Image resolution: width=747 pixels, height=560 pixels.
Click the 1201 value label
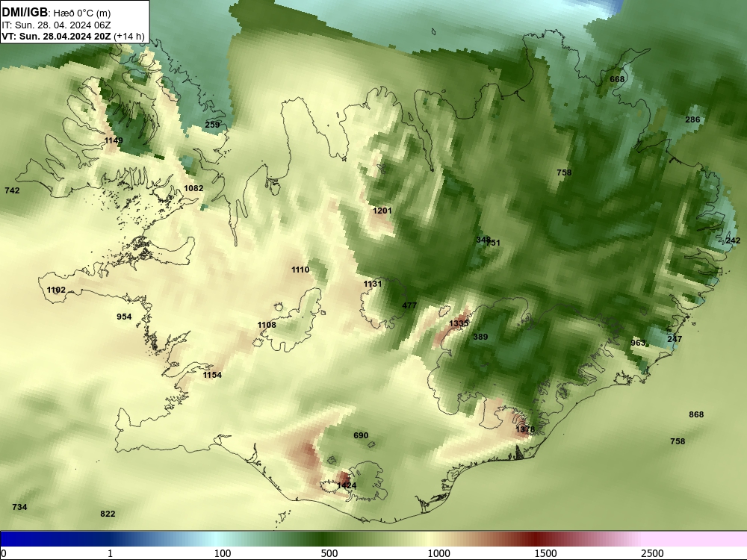coord(382,211)
